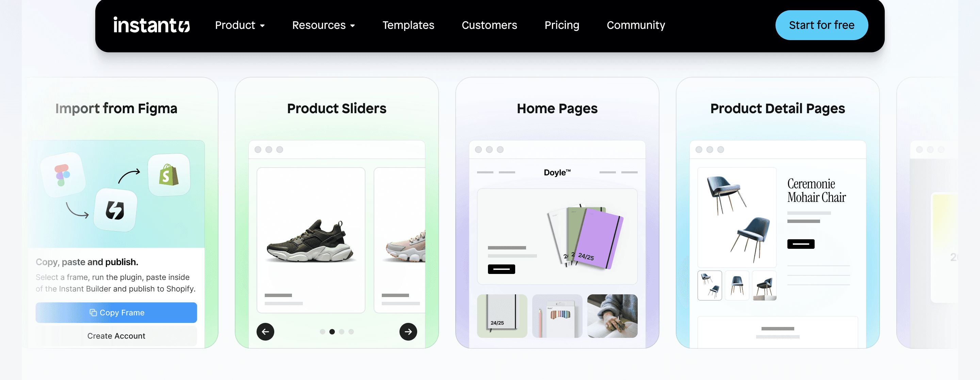980x380 pixels.
Task: Expand the Product dropdown menu
Action: (240, 25)
